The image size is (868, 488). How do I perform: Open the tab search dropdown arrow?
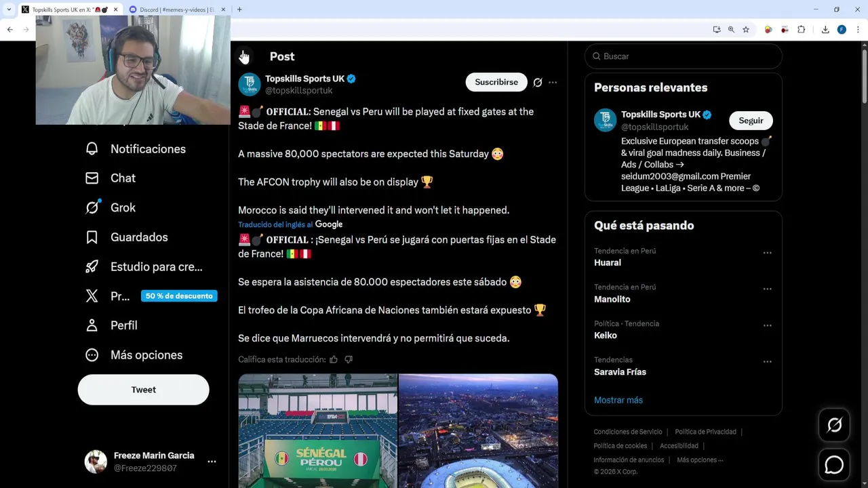(x=9, y=9)
